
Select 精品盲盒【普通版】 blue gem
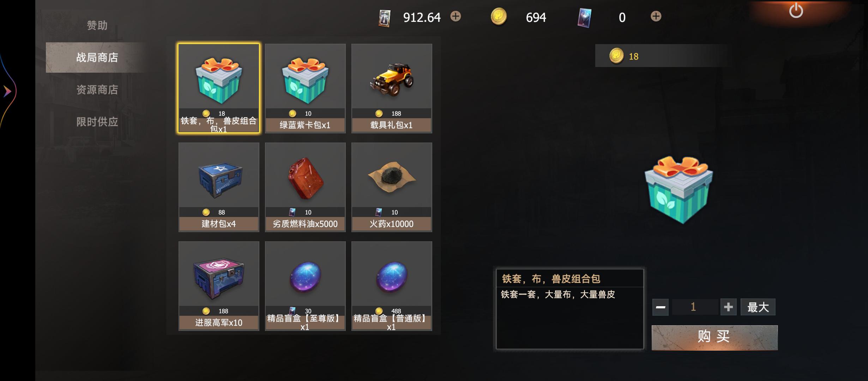tap(392, 286)
